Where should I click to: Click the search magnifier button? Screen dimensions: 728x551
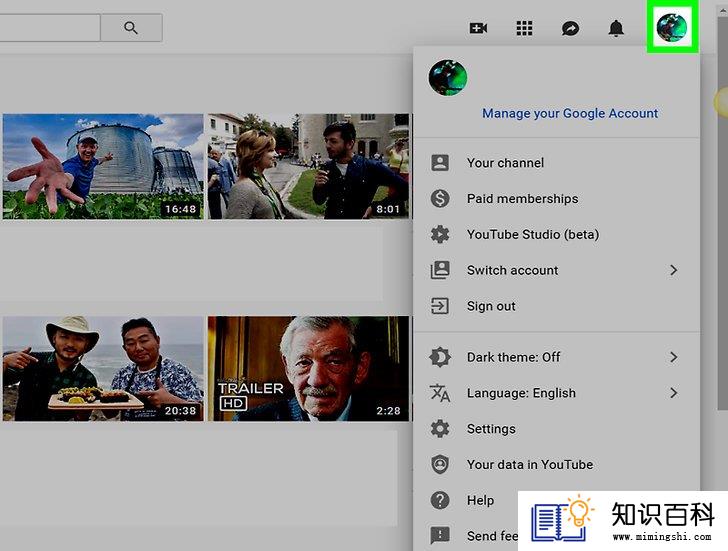[131, 28]
